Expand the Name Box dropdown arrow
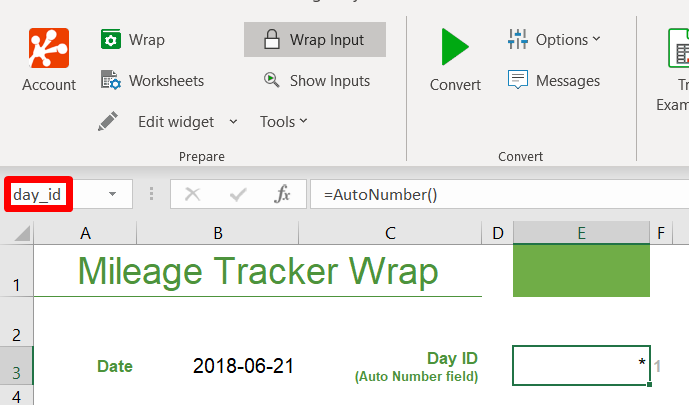The image size is (689, 405). pos(112,194)
